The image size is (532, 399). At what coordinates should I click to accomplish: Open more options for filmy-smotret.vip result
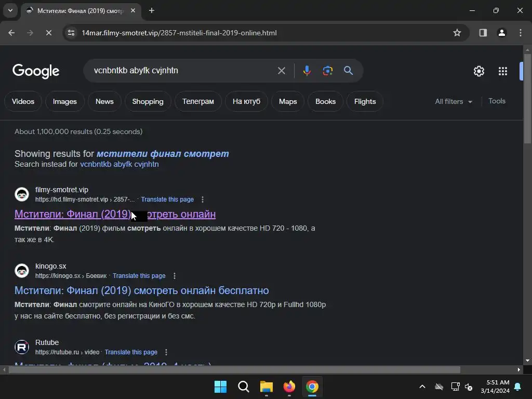tap(203, 199)
